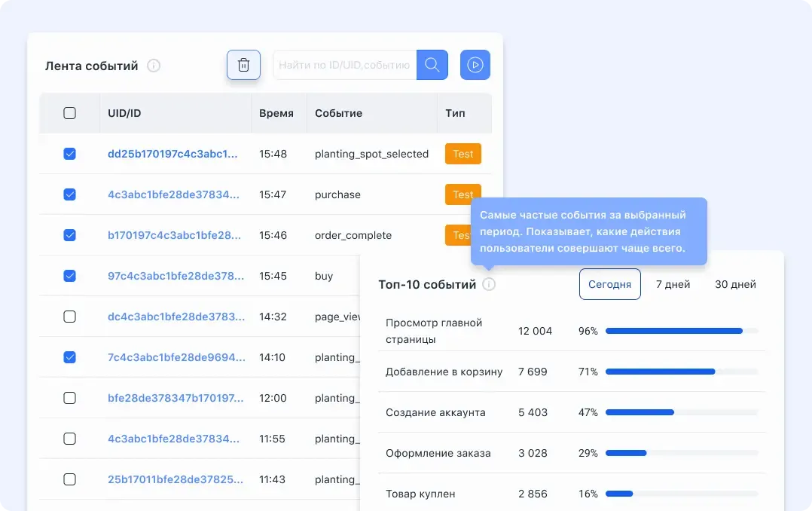This screenshot has height=511, width=812.
Task: Switch to the 30 дней tab
Action: point(735,284)
